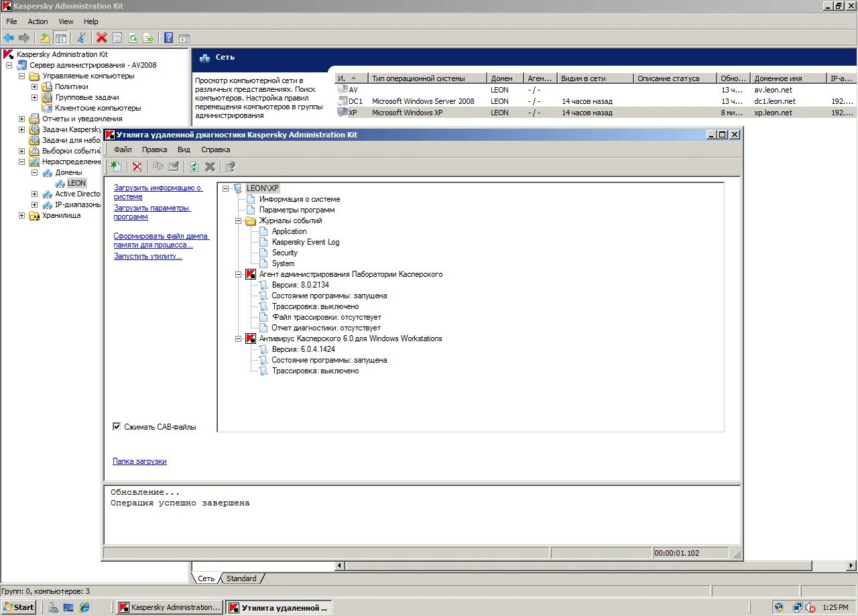The image size is (858, 616).
Task: Open the Action menu
Action: [x=38, y=21]
